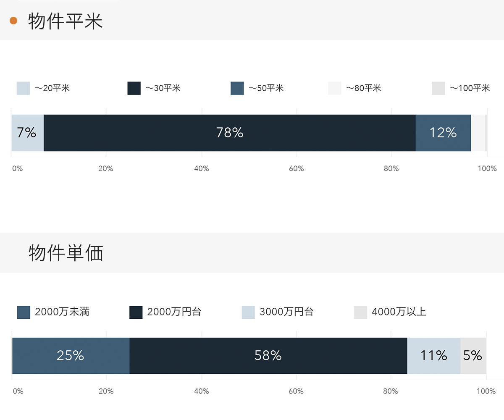Click the ～50平米 legend color swatch

tap(237, 88)
